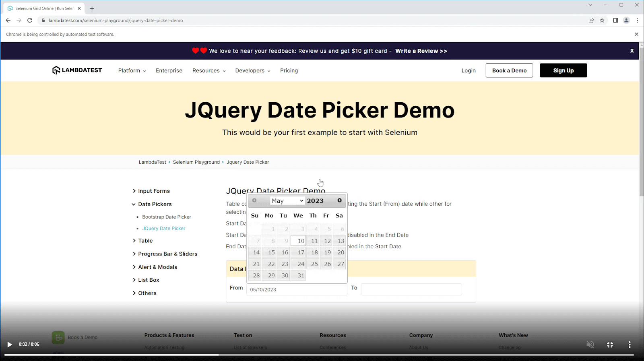
Task: Open the Chrome profile avatar
Action: [x=626, y=20]
